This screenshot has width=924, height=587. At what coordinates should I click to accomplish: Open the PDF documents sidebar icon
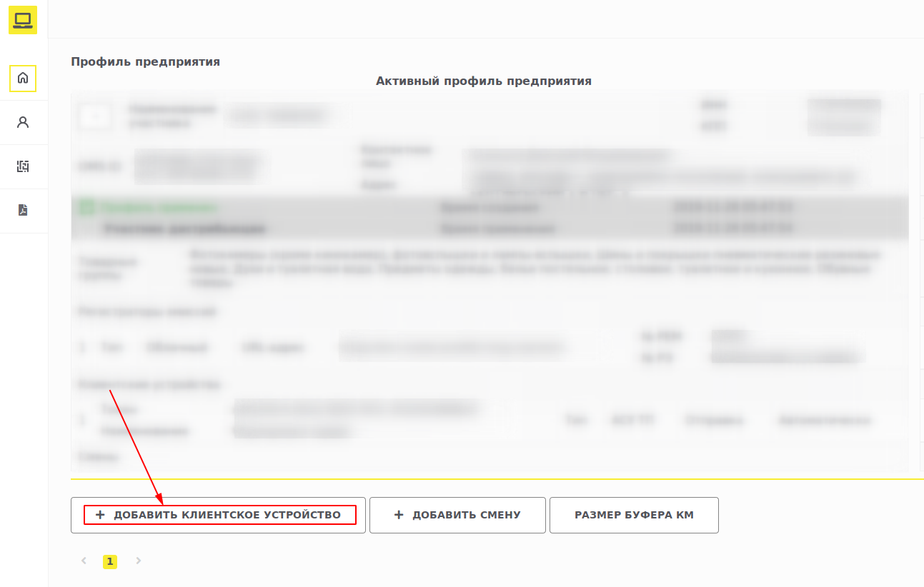point(23,210)
